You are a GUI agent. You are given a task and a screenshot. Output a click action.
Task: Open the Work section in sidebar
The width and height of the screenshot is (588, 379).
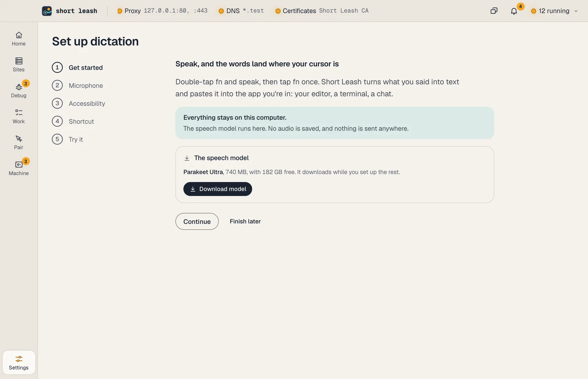(x=19, y=117)
